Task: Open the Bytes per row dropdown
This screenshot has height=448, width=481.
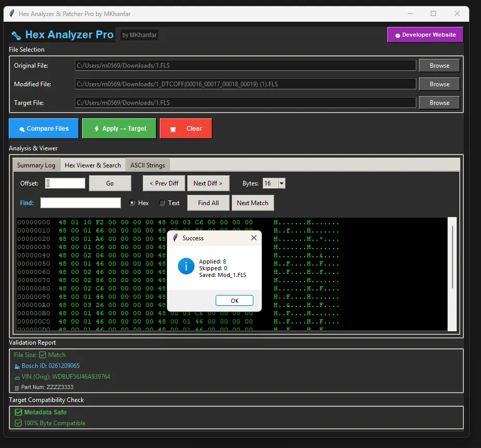Action: tap(281, 183)
